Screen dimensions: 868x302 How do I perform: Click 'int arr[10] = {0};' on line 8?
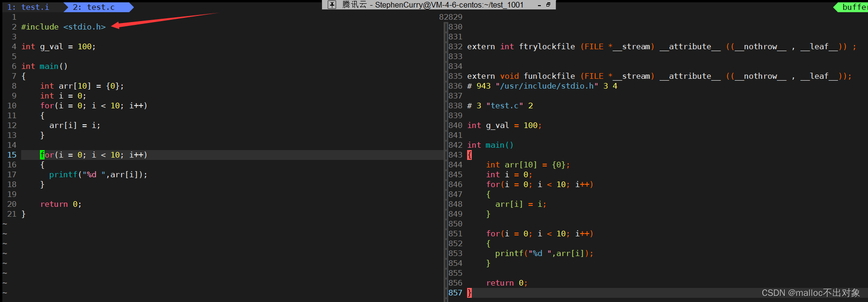[x=82, y=86]
